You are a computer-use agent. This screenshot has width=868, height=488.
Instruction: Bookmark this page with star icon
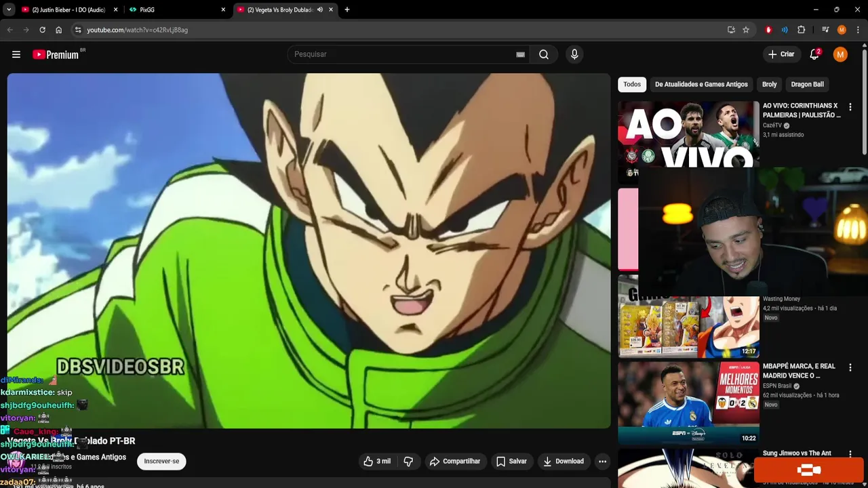tap(746, 30)
